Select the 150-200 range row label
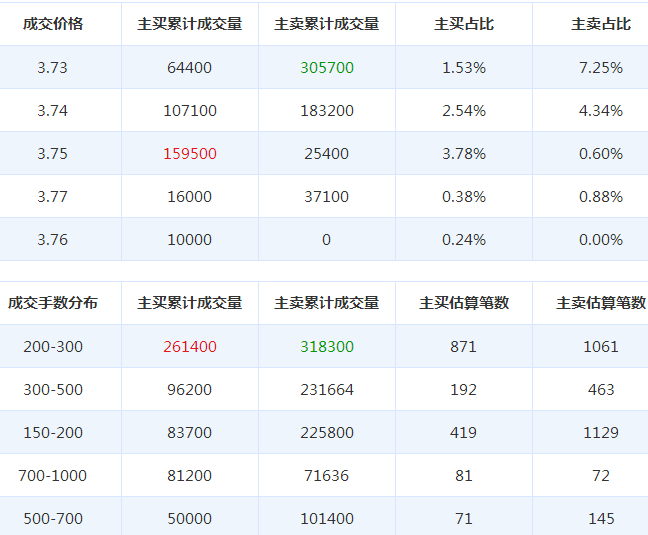Viewport: 648px width, 535px height. (53, 432)
